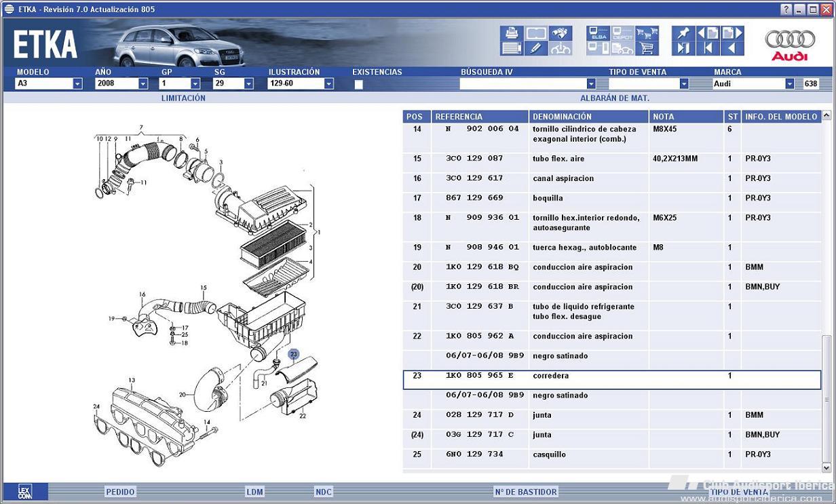The width and height of the screenshot is (836, 504).
Task: Select the pencil edit icon
Action: click(x=536, y=48)
